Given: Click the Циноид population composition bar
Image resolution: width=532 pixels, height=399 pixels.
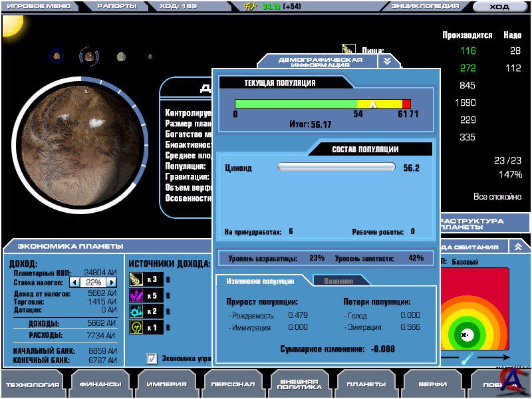Looking at the screenshot, I should tap(336, 168).
